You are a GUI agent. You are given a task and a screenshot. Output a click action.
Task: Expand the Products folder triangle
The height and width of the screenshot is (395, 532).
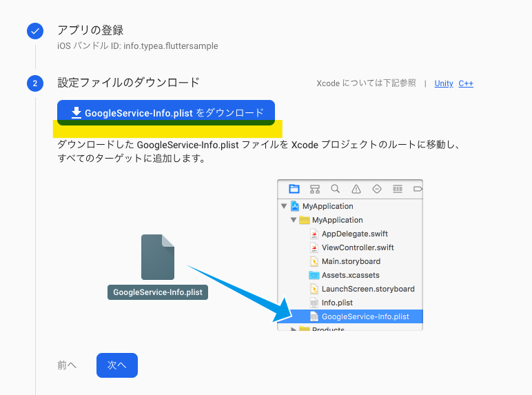point(294,329)
